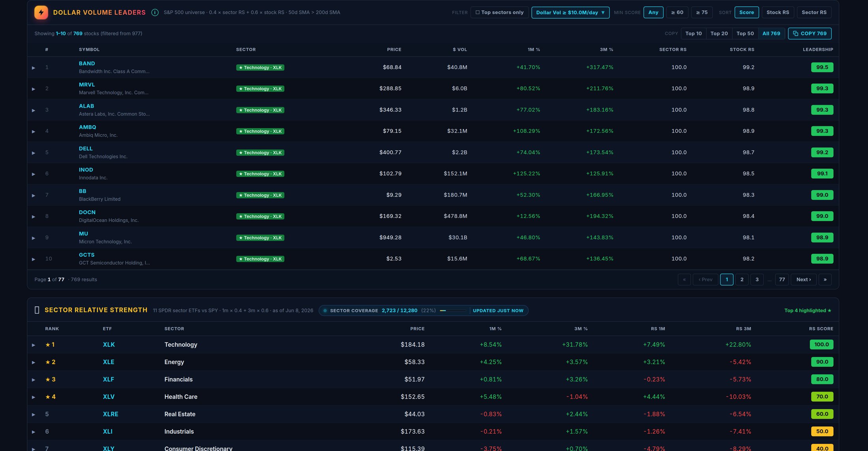
Task: Click the Technology · XLK tag on DELL row
Action: (x=260, y=153)
